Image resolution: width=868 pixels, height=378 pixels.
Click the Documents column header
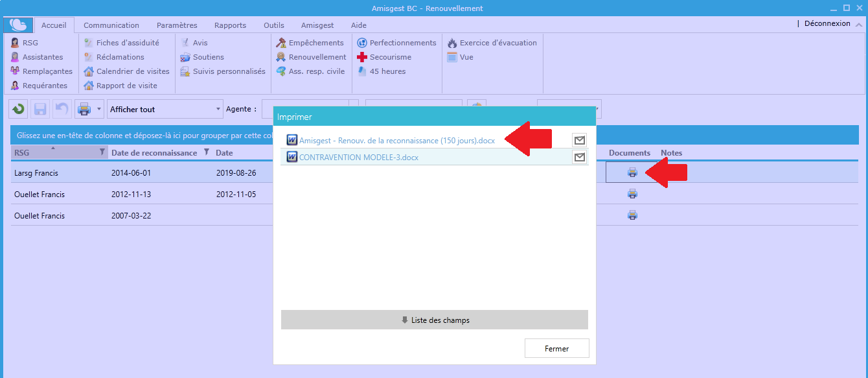[630, 153]
